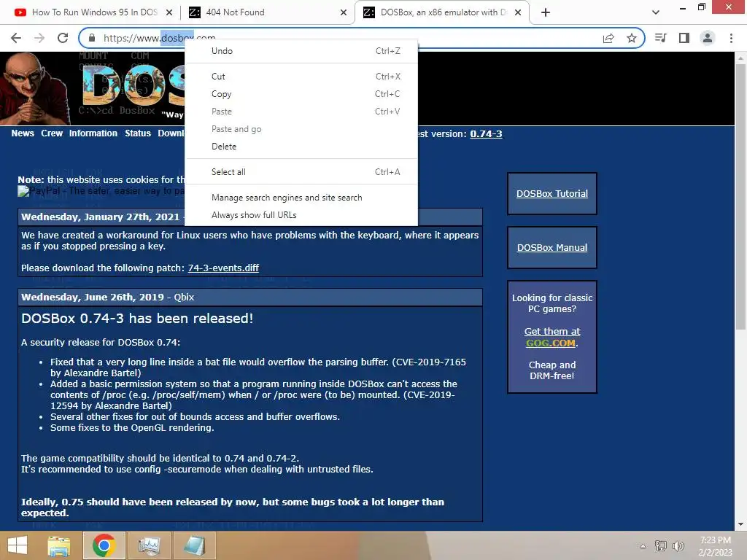Choose Manage search engines and site search
The height and width of the screenshot is (560, 747).
(301, 197)
